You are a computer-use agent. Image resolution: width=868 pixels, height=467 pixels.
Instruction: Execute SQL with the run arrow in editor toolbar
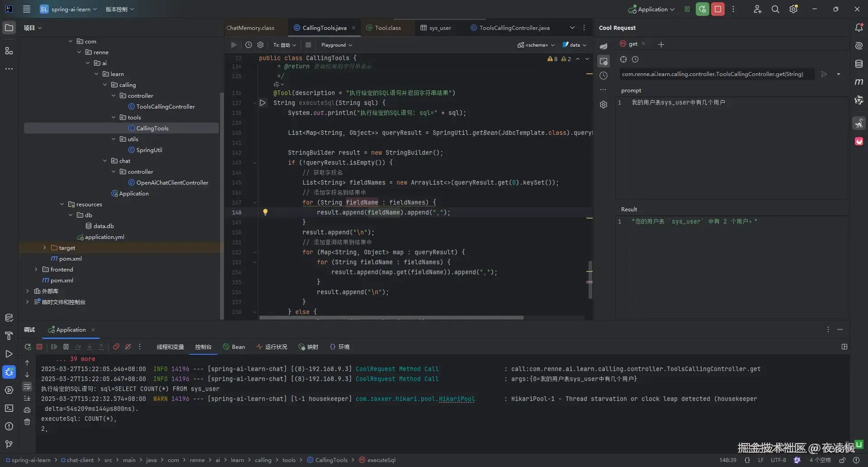tap(234, 45)
